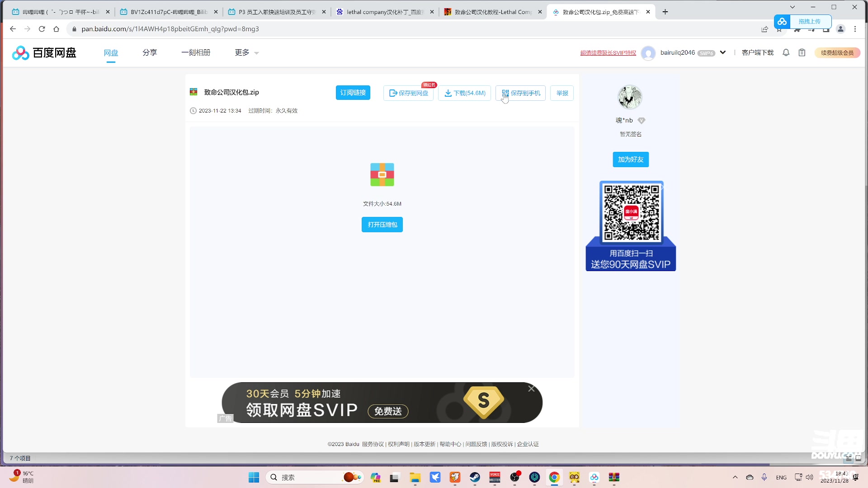This screenshot has width=868, height=488.
Task: Open a new browser tab
Action: point(665,12)
